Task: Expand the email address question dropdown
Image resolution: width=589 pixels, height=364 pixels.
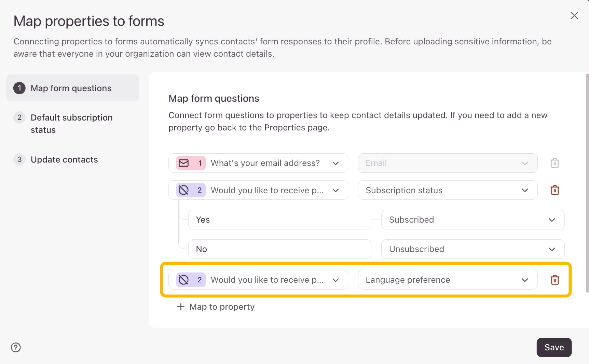Action: pos(335,163)
